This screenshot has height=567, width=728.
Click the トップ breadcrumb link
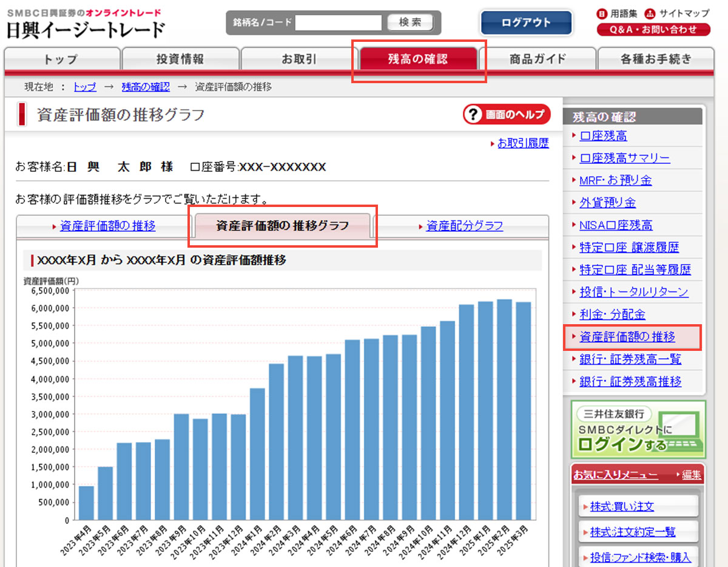click(x=84, y=87)
